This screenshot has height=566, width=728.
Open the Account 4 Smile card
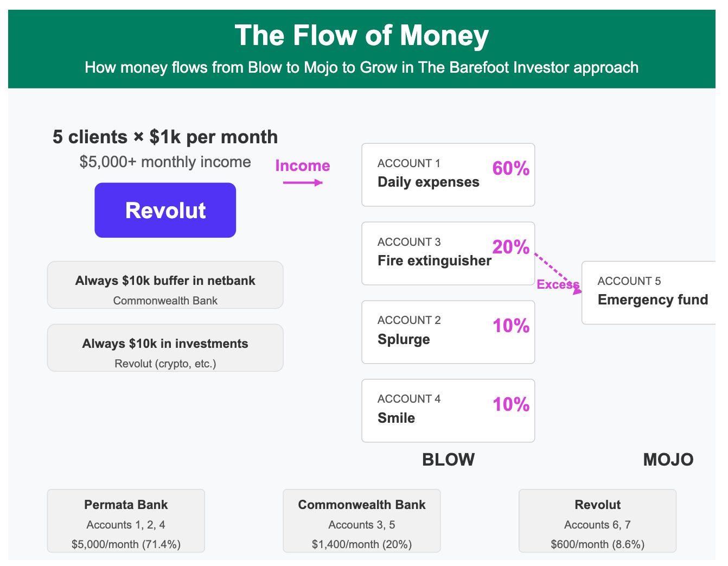448,411
